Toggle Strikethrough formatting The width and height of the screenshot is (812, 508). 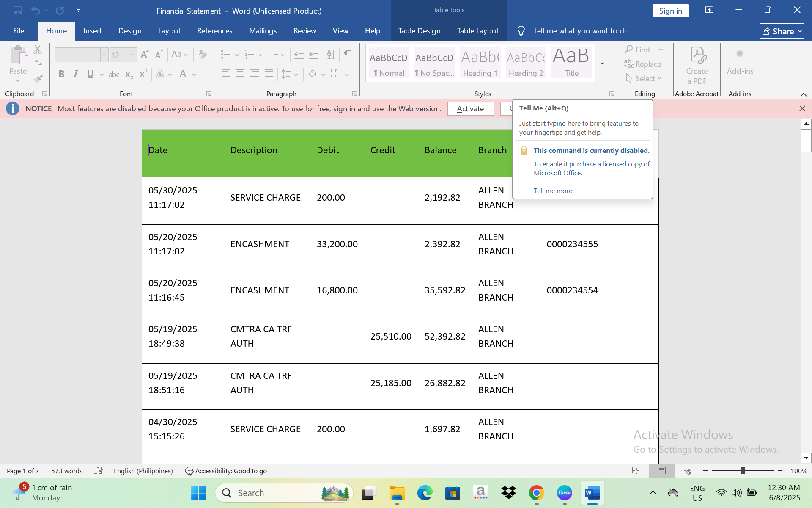point(114,74)
